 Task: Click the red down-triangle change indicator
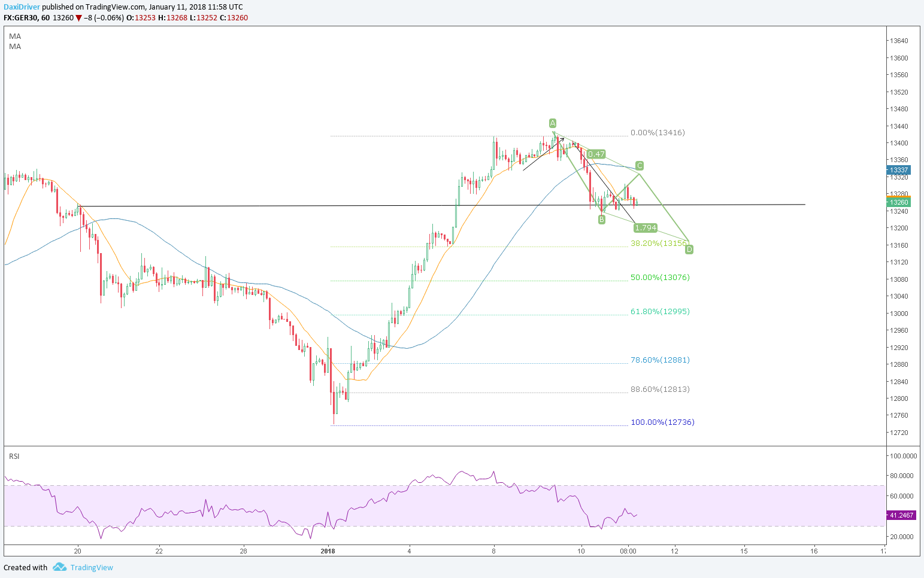click(x=78, y=18)
